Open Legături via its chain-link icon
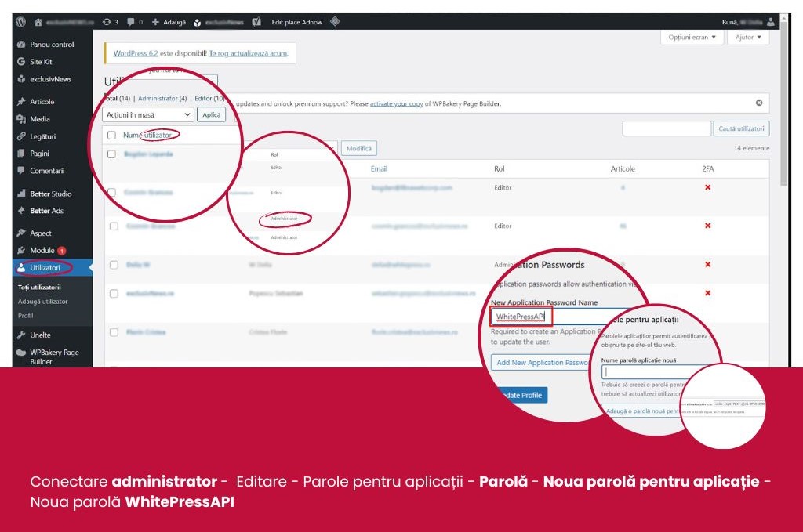This screenshot has height=532, width=803. coord(21,136)
